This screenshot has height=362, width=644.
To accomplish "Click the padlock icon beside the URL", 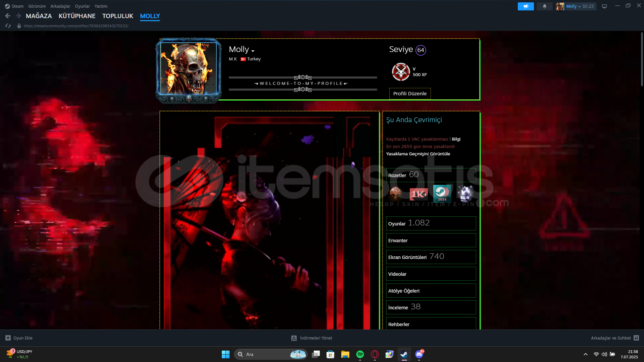I will (x=19, y=26).
